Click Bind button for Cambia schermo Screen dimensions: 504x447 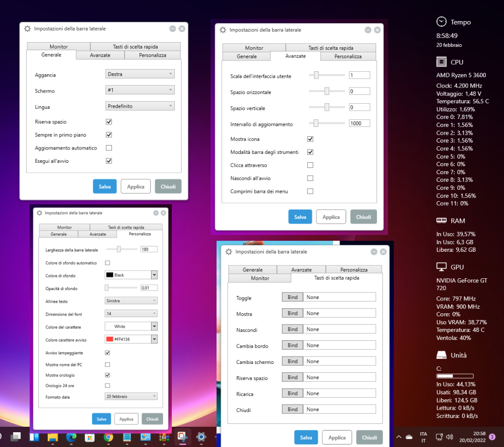292,361
